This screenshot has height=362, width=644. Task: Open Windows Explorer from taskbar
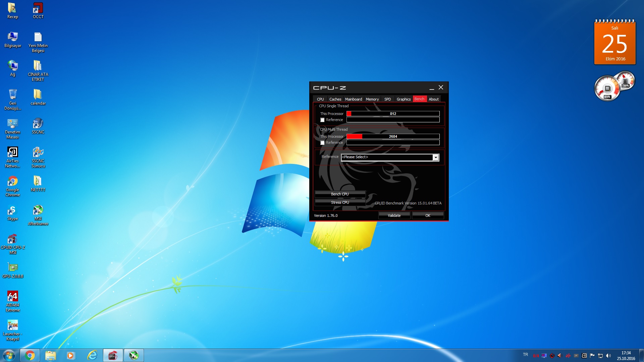(50, 355)
